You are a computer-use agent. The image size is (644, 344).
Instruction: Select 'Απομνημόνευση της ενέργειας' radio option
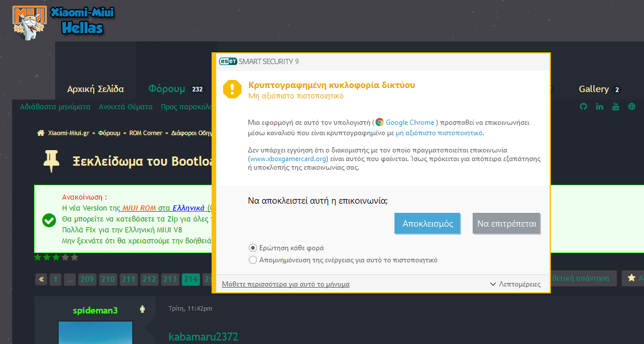(x=252, y=260)
